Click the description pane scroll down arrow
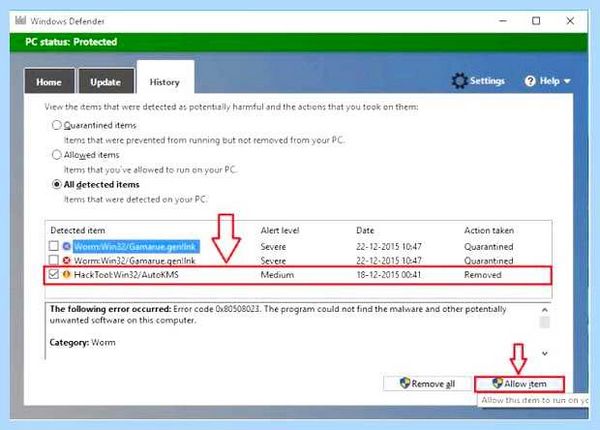This screenshot has width=600, height=430. click(545, 353)
